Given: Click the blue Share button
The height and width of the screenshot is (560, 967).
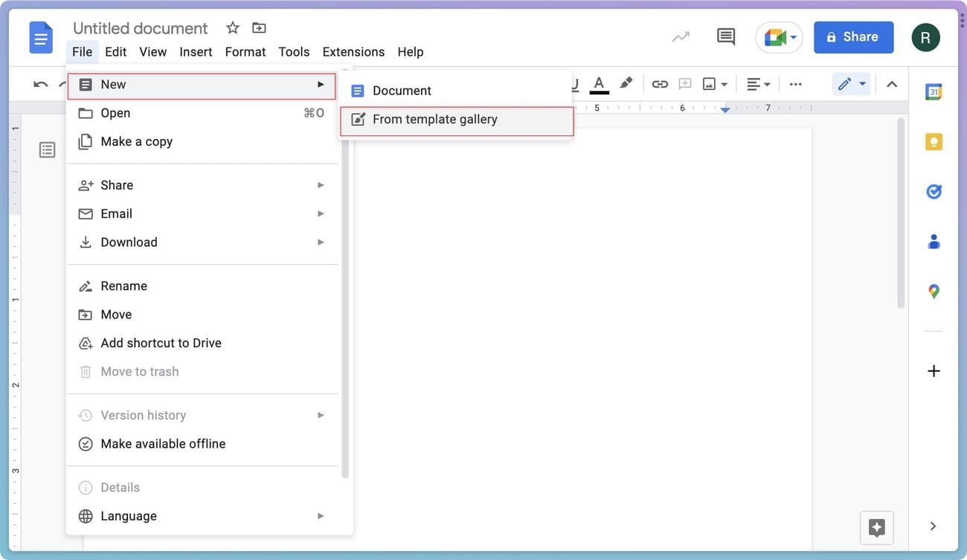Looking at the screenshot, I should [852, 37].
